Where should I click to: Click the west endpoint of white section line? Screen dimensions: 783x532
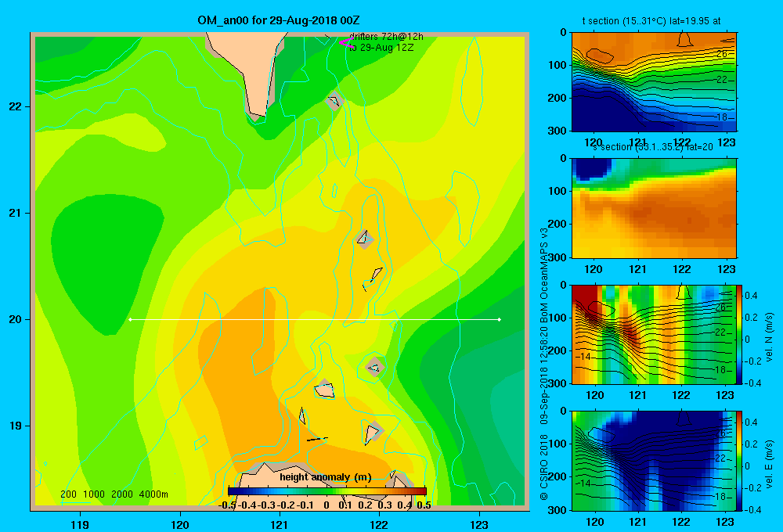tap(130, 319)
